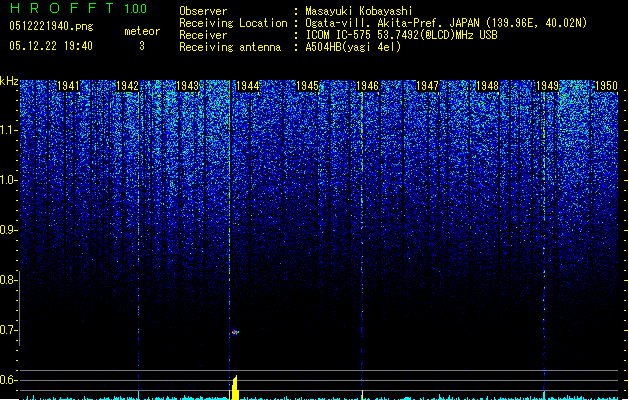This screenshot has width=629, height=400.
Task: Click the 0.9 kHz axis label
Action: click(8, 230)
